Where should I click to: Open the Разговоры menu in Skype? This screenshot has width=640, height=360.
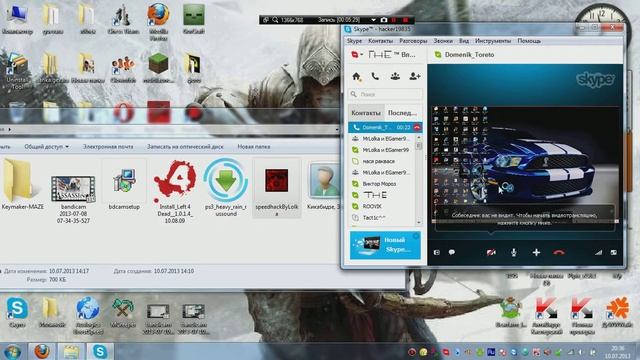[x=413, y=41]
